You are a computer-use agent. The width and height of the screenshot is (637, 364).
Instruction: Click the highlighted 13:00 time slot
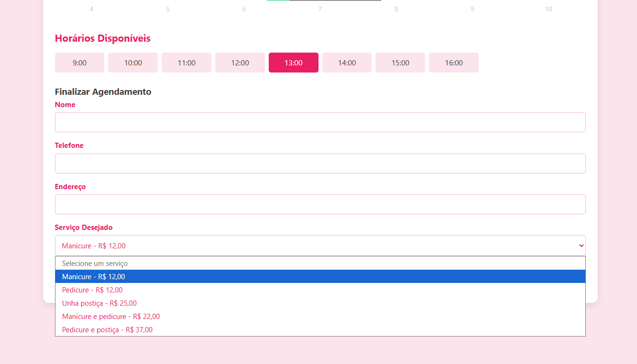coord(293,63)
